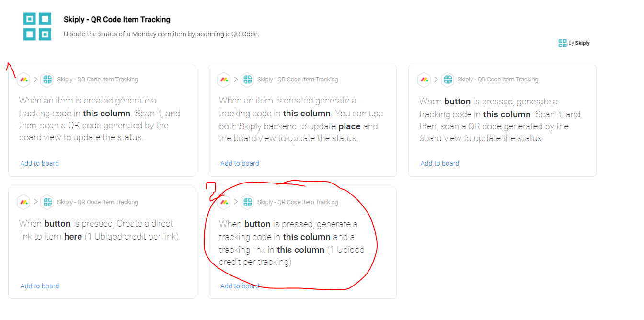Viewport: 644px width, 320px height.
Task: Add top-right 'button is pressed' recipe to board
Action: pos(440,163)
